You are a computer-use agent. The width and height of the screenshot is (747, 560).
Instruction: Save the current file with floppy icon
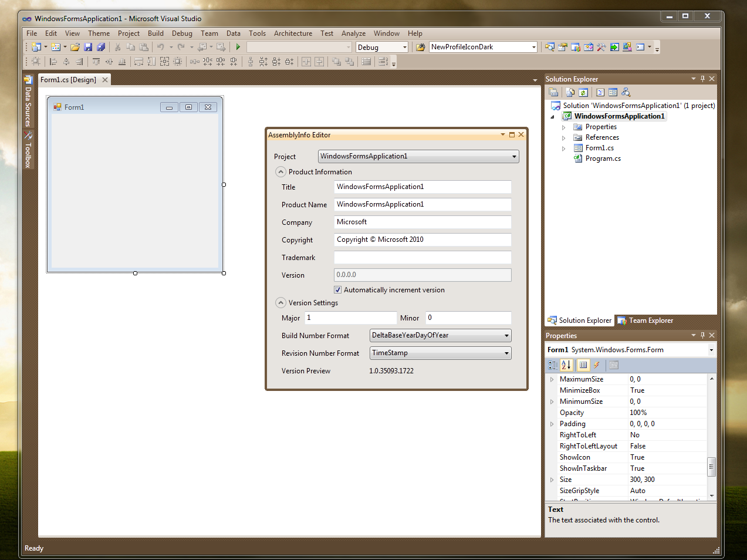click(x=88, y=47)
